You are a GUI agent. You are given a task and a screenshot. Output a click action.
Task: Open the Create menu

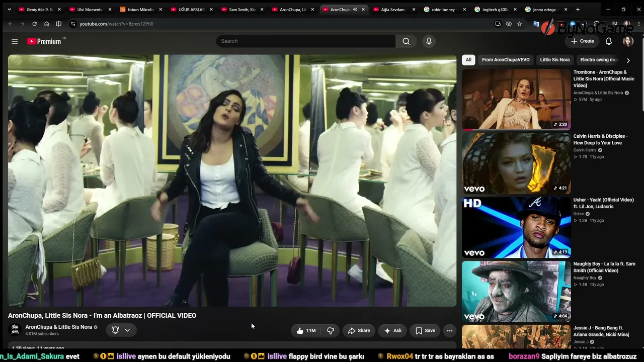[583, 41]
